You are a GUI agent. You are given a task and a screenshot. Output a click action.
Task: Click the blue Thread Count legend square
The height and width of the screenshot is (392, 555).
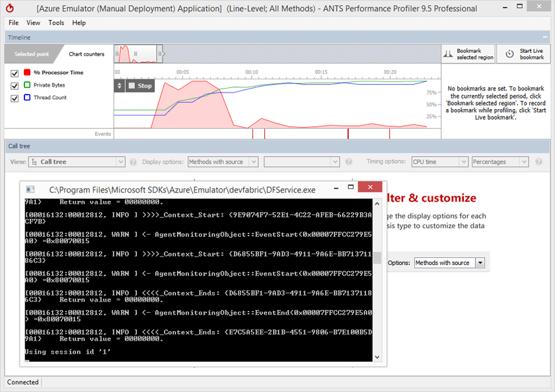(x=27, y=98)
